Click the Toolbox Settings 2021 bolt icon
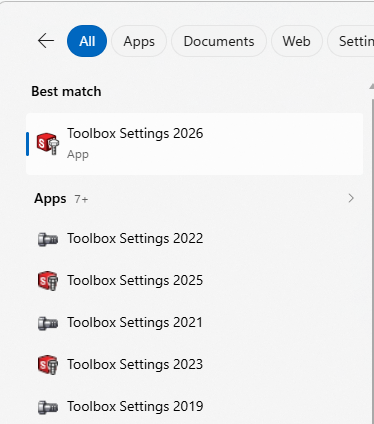The width and height of the screenshot is (374, 424). click(48, 323)
